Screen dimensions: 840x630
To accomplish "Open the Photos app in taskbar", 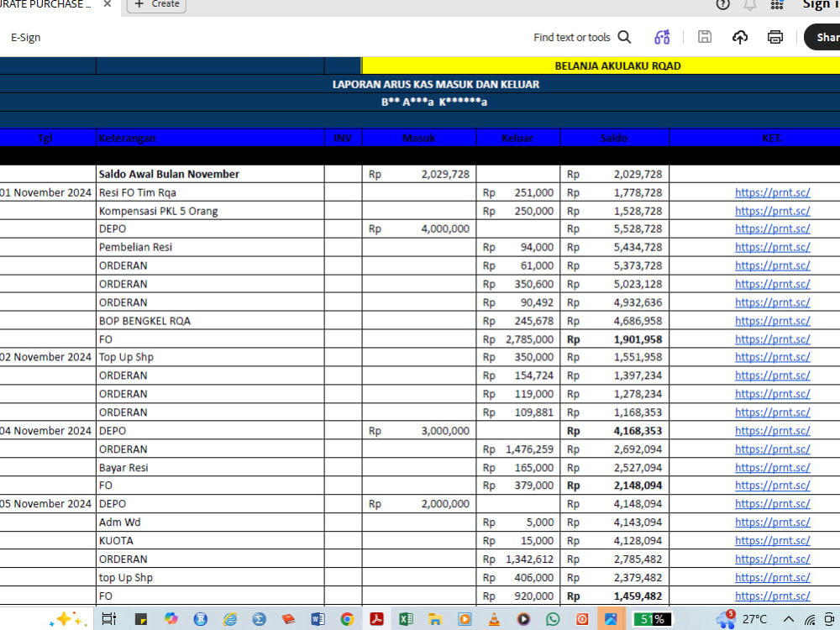I will tap(611, 619).
